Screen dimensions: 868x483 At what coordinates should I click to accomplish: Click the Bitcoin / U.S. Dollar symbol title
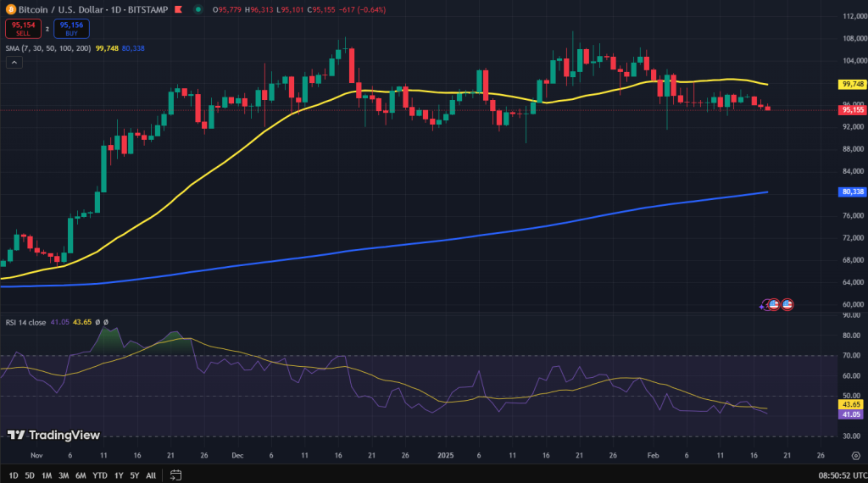tap(60, 9)
